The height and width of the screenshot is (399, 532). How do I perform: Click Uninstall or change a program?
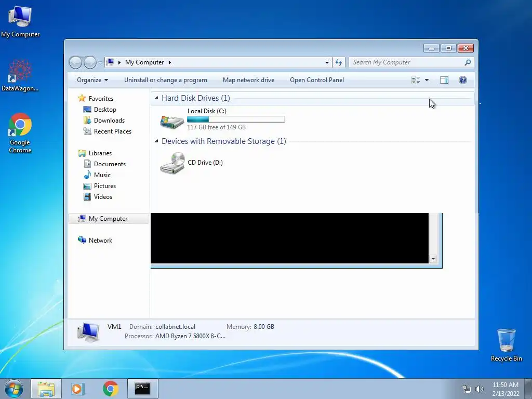click(x=166, y=80)
